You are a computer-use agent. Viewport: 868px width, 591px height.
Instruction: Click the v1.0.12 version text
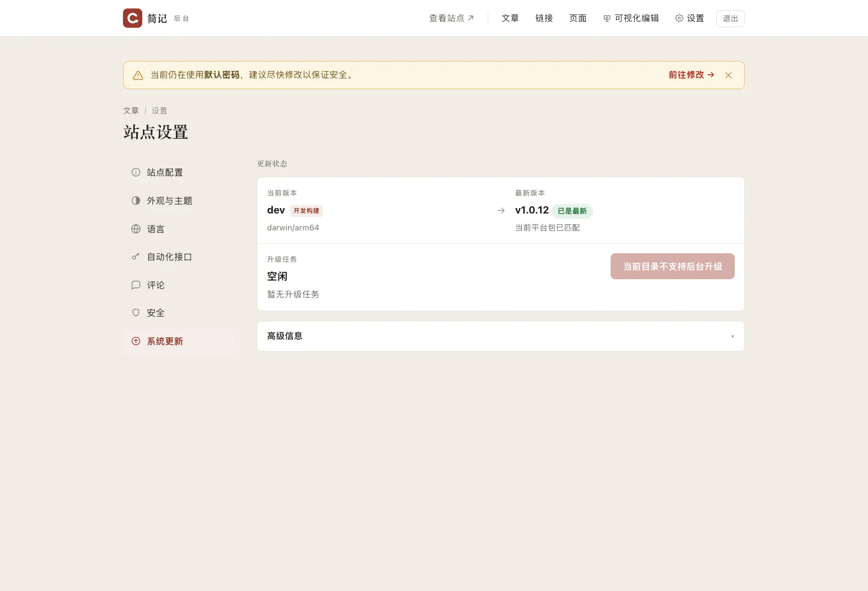click(532, 210)
